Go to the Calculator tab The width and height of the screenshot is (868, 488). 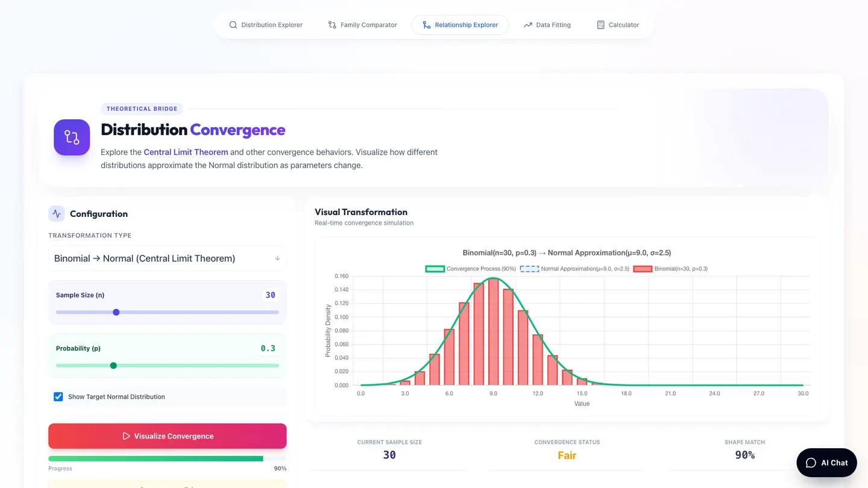point(618,25)
